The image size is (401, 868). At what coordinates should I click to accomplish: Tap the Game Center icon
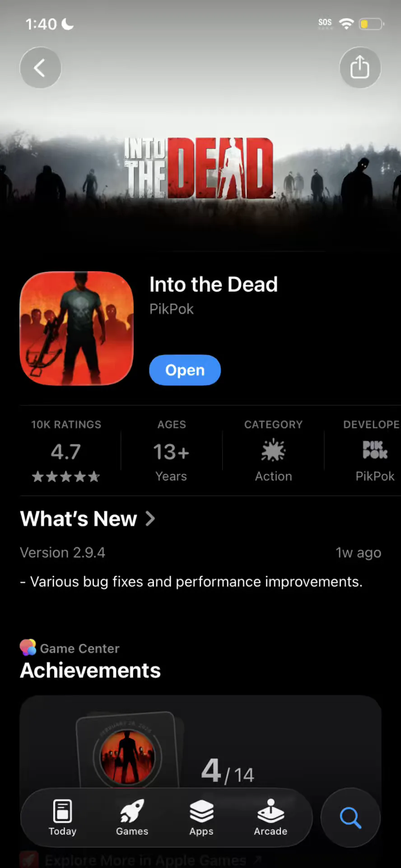28,647
